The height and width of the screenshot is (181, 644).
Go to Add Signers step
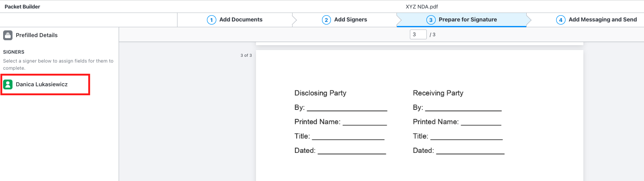point(344,20)
